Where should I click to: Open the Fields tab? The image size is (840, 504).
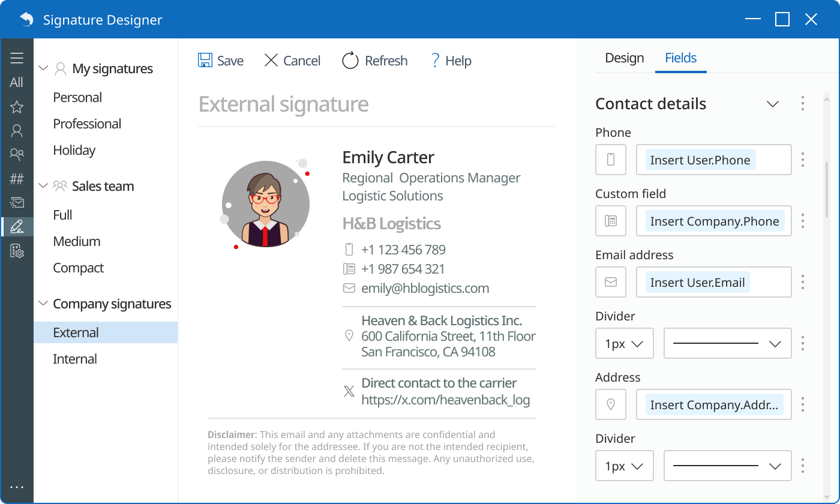click(x=680, y=58)
